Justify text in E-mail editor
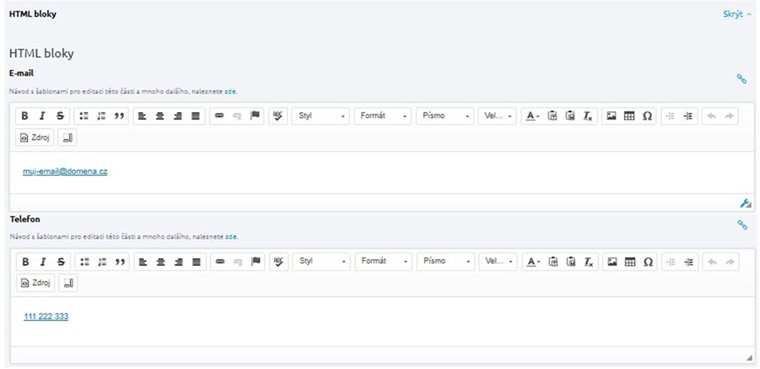 tap(196, 116)
